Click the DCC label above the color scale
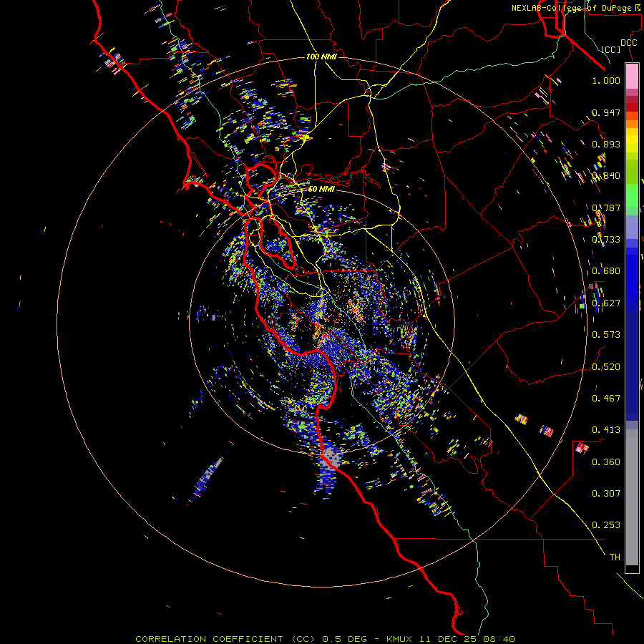Screen dimensions: 644x644 pyautogui.click(x=628, y=43)
